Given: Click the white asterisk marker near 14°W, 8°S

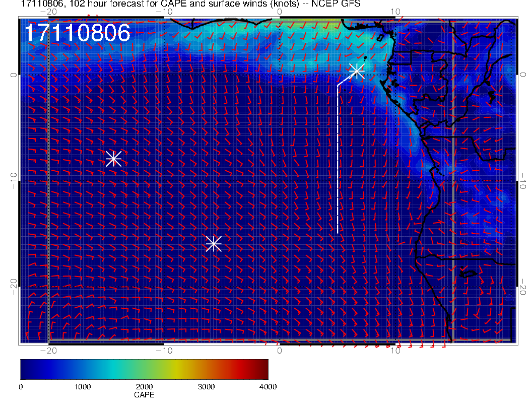Looking at the screenshot, I should point(114,159).
